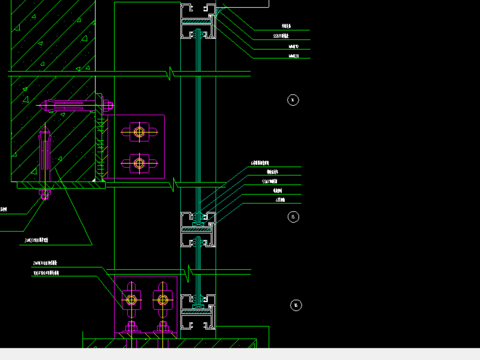
Task: Select the top aluminum frame profile section
Action: click(x=198, y=21)
